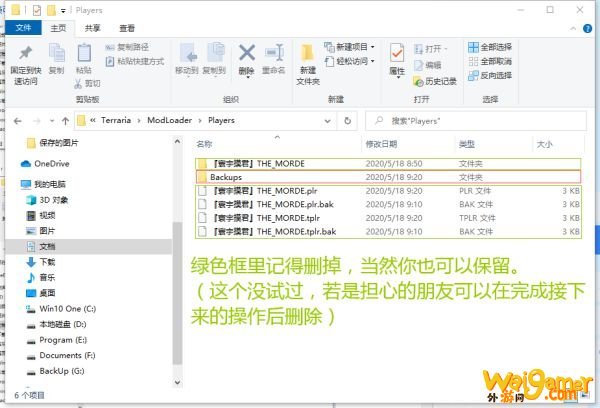Open the Open command dropdown
This screenshot has height=408, width=600.
tap(431, 49)
